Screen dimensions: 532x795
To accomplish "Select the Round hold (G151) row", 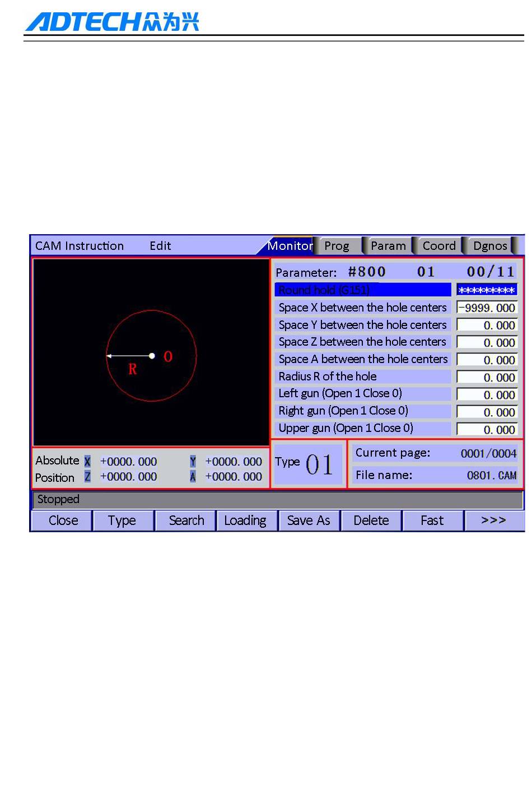I will [363, 290].
